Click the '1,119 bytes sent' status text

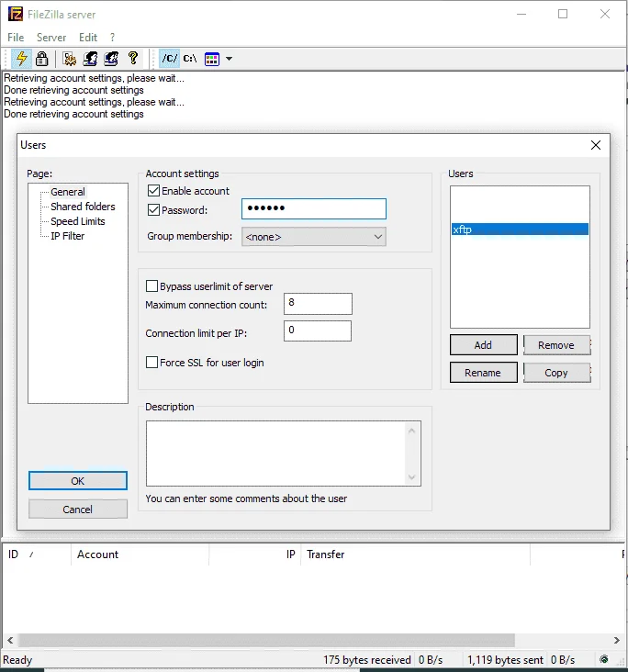pyautogui.click(x=505, y=659)
